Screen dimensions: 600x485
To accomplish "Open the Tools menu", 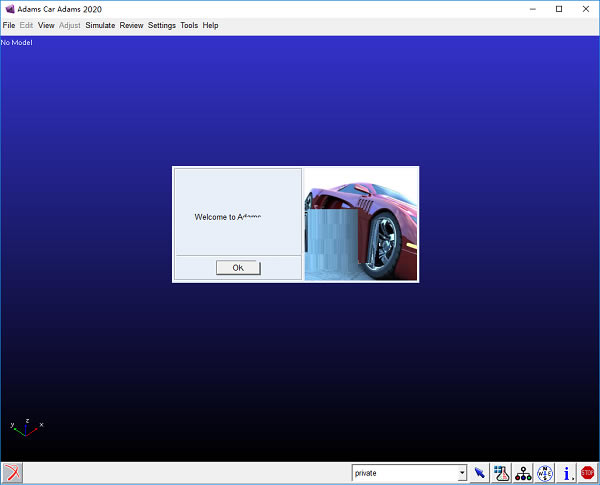I will point(189,25).
